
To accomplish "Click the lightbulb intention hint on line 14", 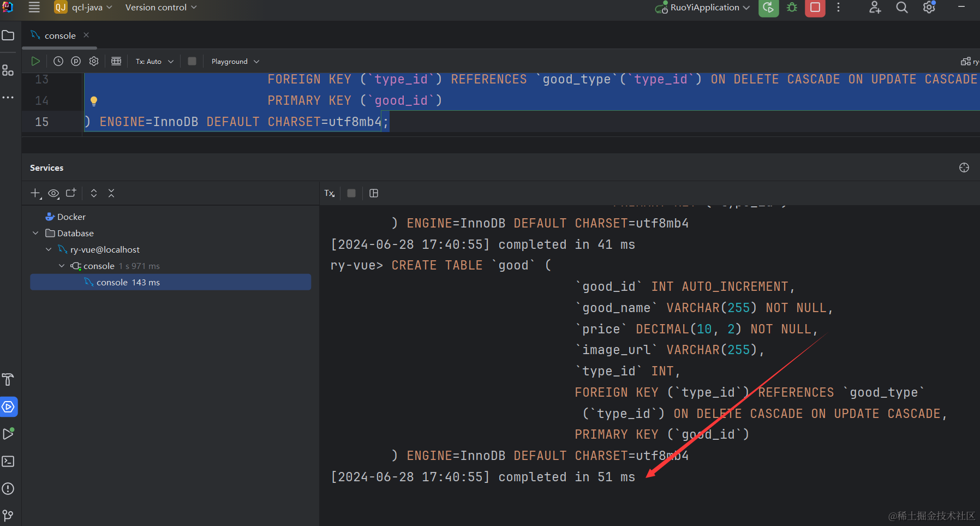I will [x=93, y=101].
